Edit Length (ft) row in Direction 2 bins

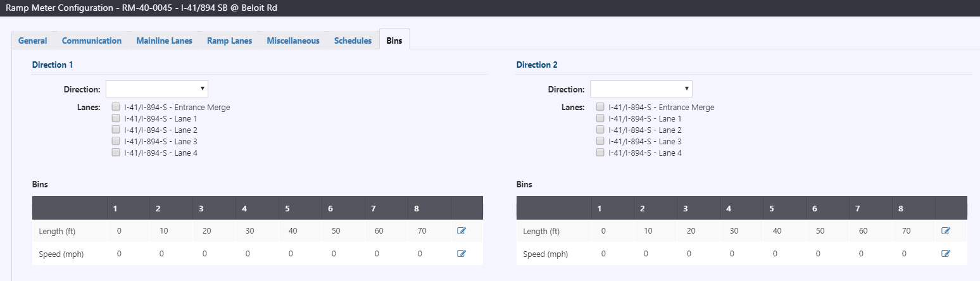pos(946,231)
